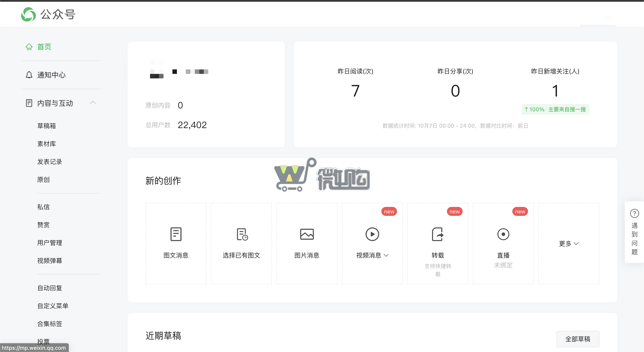
Task: Select the 直播 live streaming icon
Action: 503,234
